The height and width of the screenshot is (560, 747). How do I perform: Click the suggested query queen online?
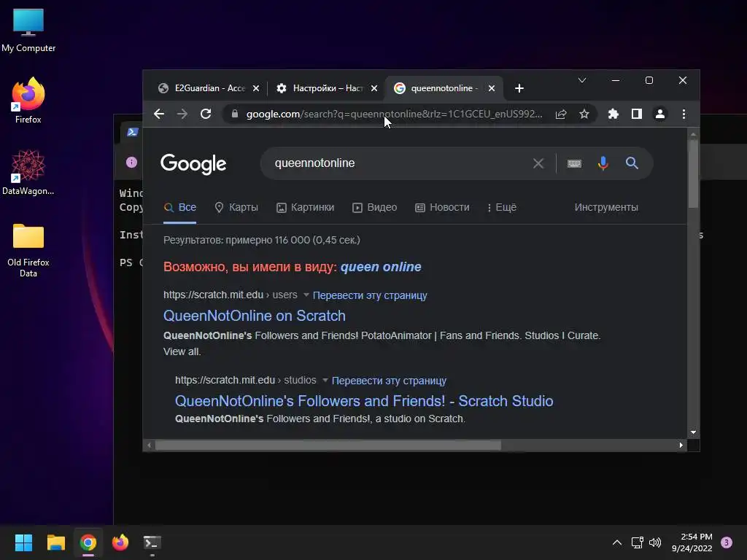pyautogui.click(x=381, y=267)
